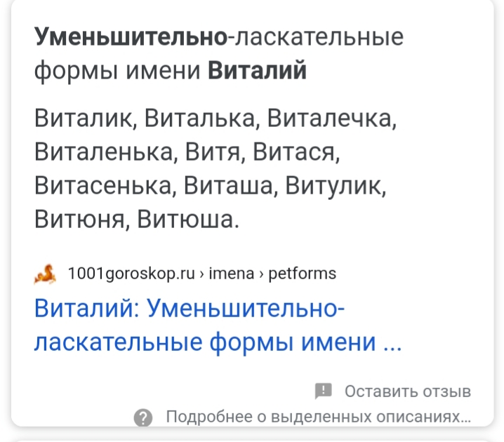Click the word "Витасенька" in the snippet

click(x=103, y=185)
